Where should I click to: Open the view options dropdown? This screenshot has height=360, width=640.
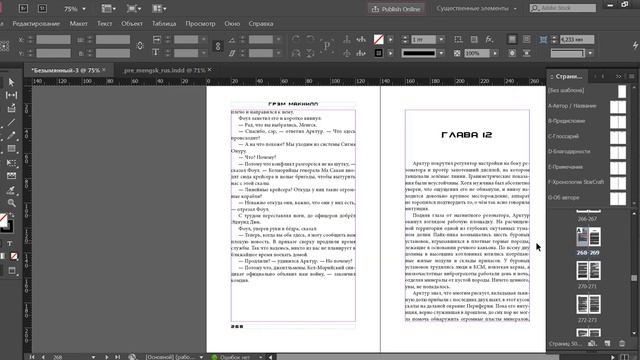[108, 9]
